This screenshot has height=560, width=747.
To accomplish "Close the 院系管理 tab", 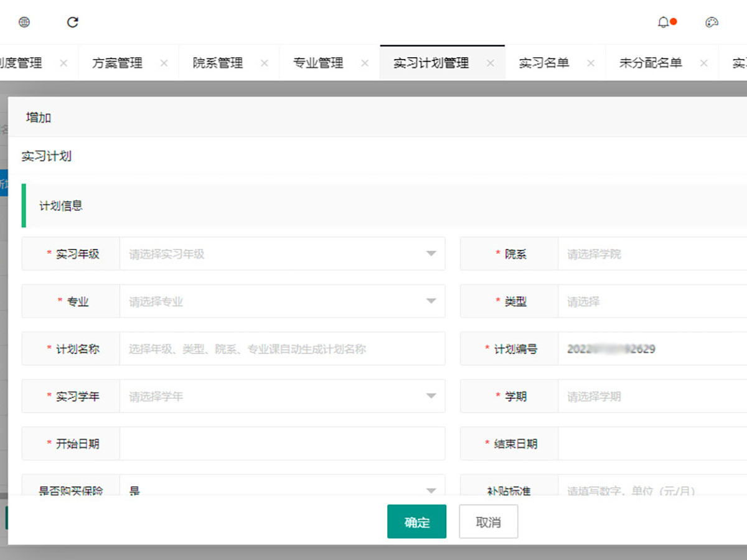I will coord(265,63).
